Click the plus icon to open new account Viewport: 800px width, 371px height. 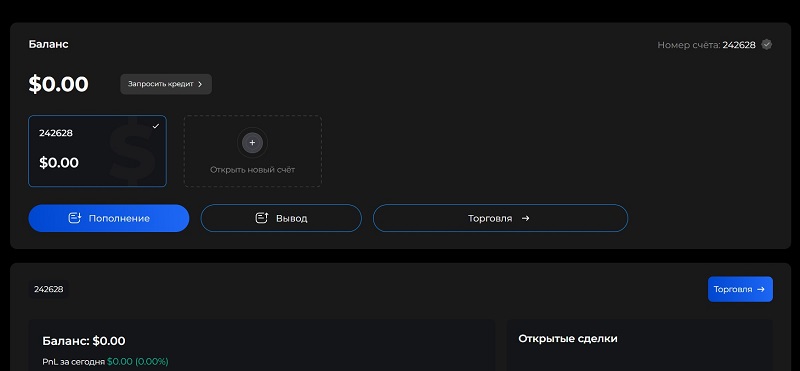click(x=252, y=143)
